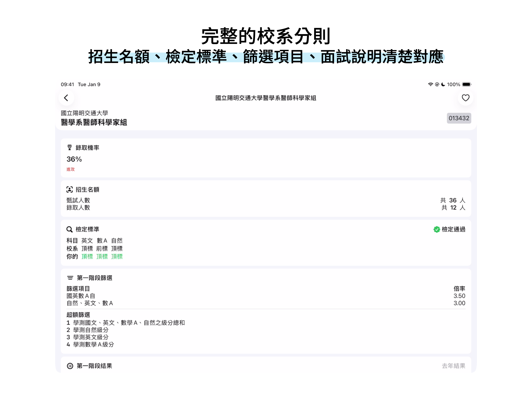Screen dimensions: 532x399
Task: Click the 錄取人數 row label
Action: click(78, 208)
